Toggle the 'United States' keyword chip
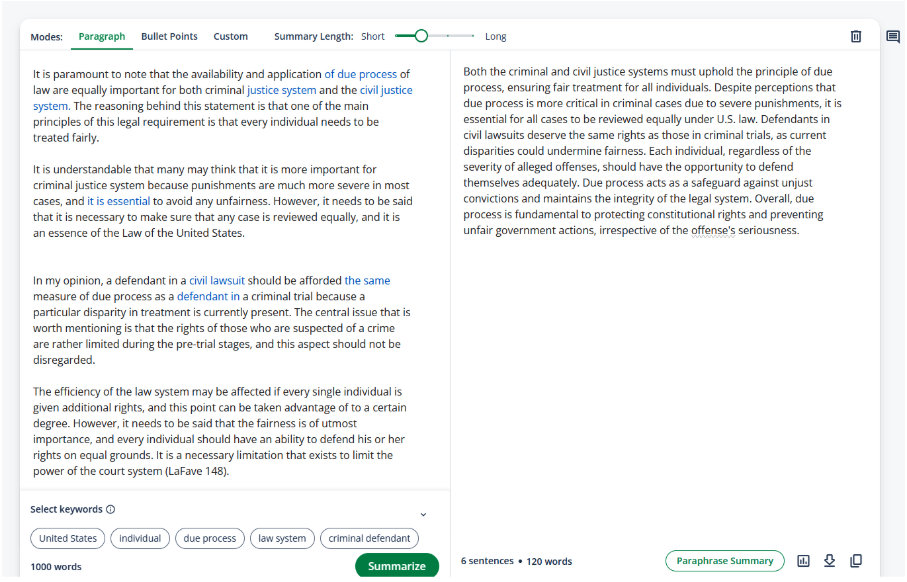Image resolution: width=907 pixels, height=582 pixels. tap(68, 538)
